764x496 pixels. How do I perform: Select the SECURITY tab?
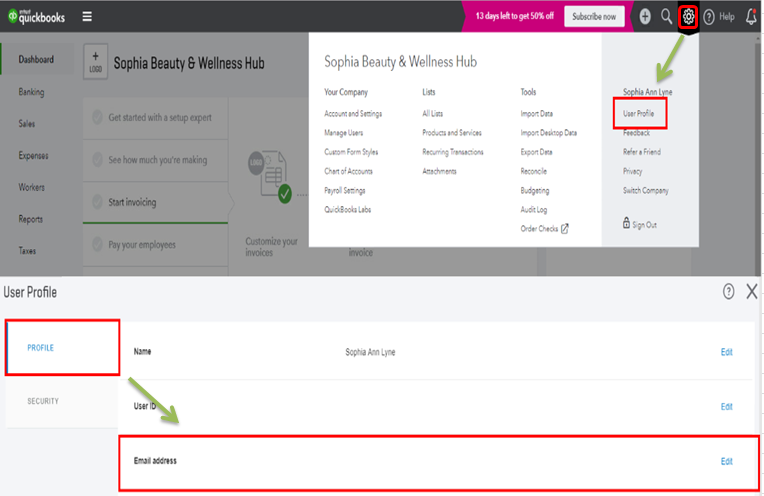[x=61, y=401]
